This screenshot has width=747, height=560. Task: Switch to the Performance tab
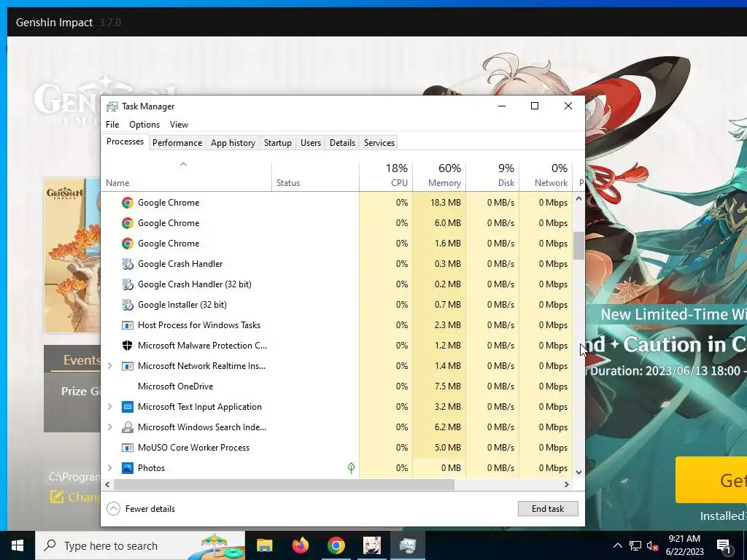click(177, 143)
